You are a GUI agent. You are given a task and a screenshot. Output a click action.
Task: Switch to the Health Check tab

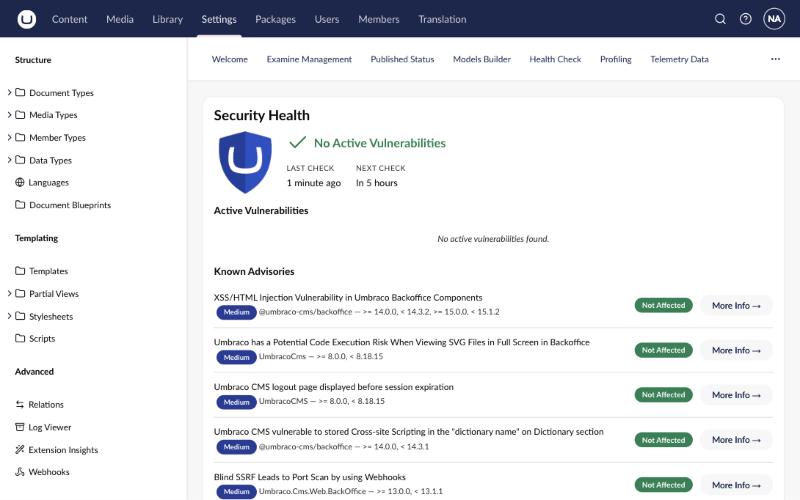click(555, 59)
